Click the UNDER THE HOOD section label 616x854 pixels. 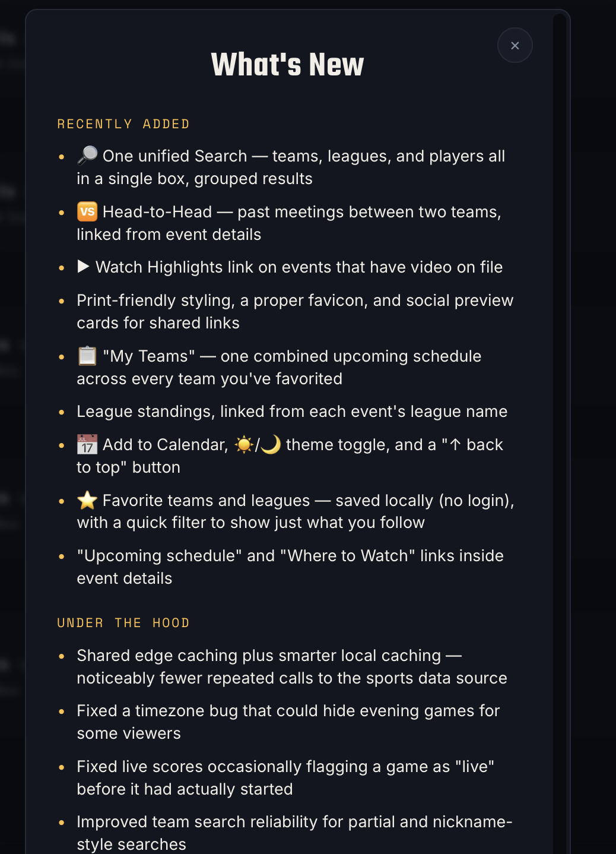coord(123,623)
